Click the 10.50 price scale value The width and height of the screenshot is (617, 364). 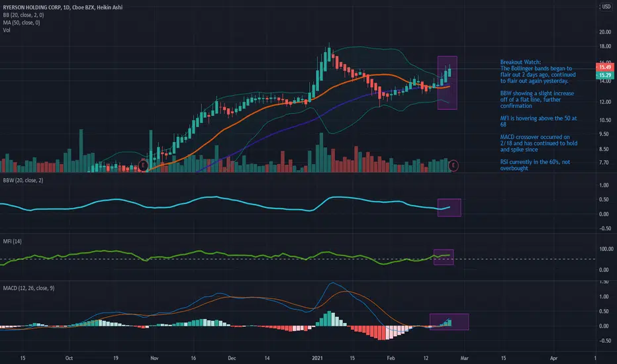(605, 120)
